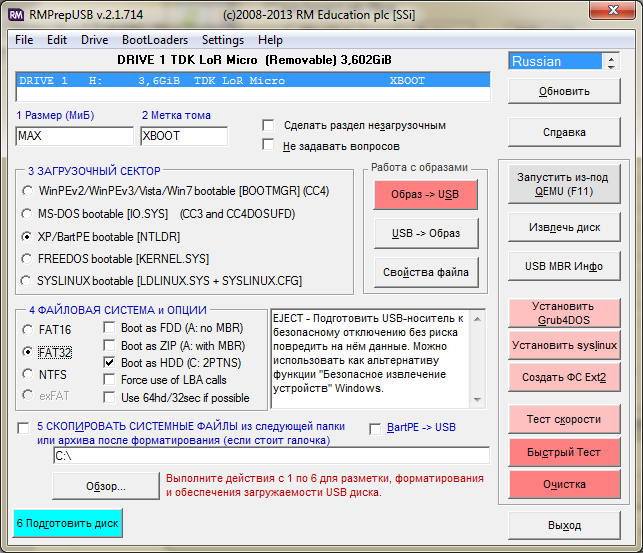
Task: Click USB MBR Инфо button
Action: [x=564, y=266]
